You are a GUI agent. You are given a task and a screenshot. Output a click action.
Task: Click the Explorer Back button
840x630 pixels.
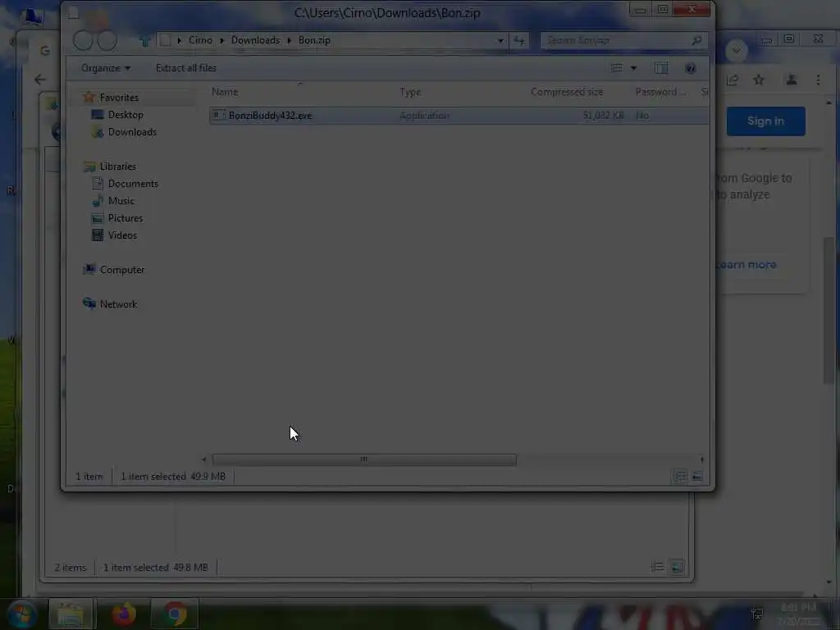click(83, 40)
